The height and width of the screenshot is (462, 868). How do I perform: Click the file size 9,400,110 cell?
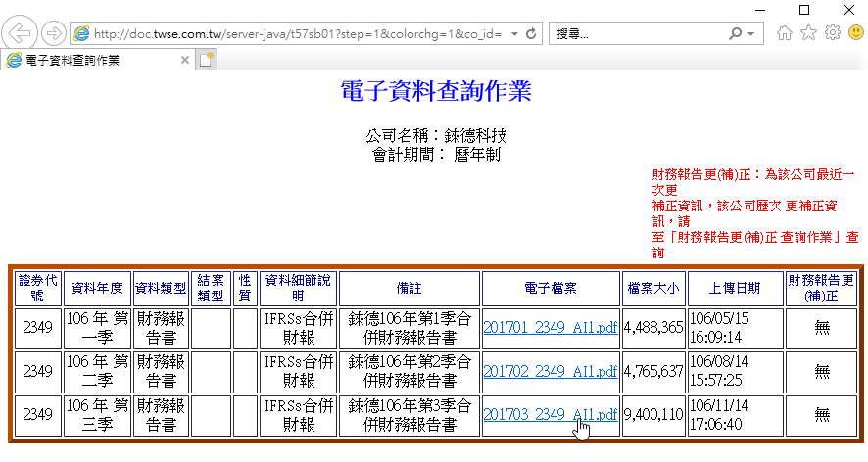pyautogui.click(x=653, y=416)
